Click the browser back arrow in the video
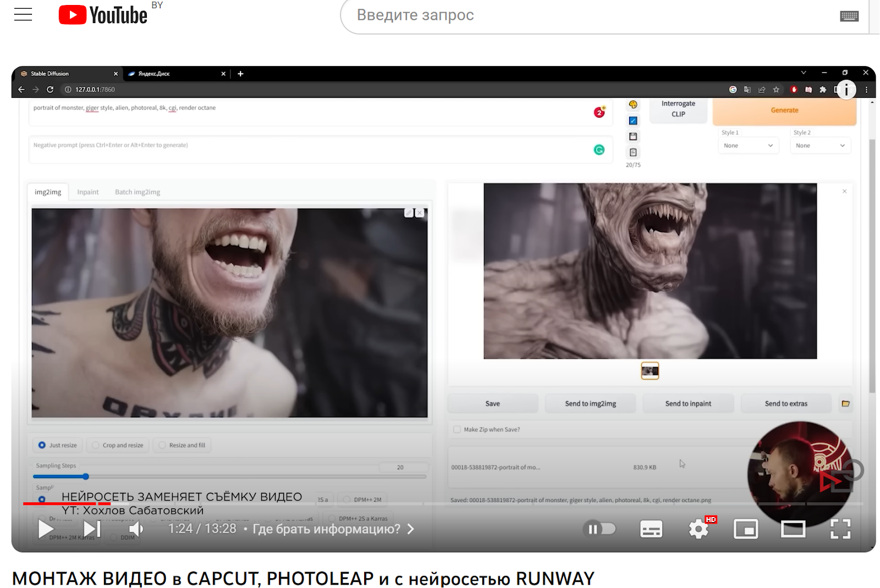880x588 pixels. [x=21, y=90]
